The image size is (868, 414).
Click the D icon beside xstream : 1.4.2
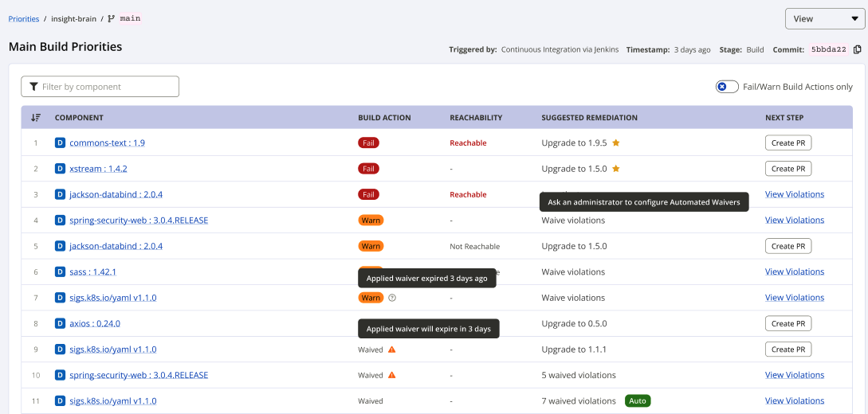tap(60, 169)
